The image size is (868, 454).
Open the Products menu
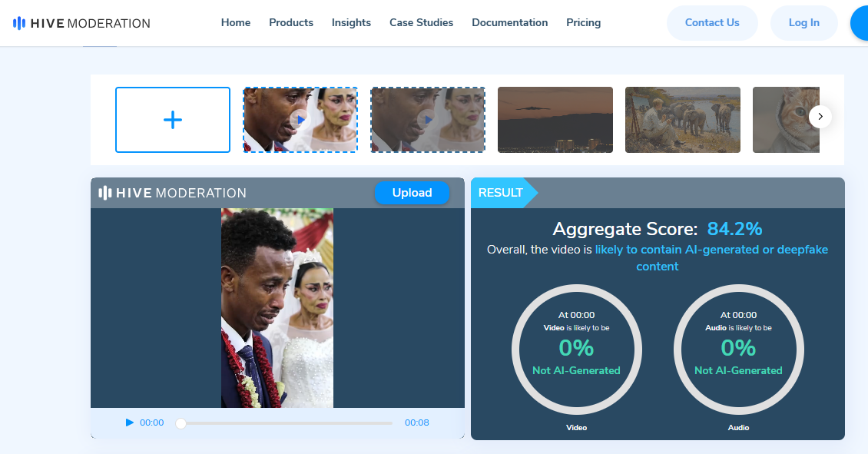click(x=291, y=23)
